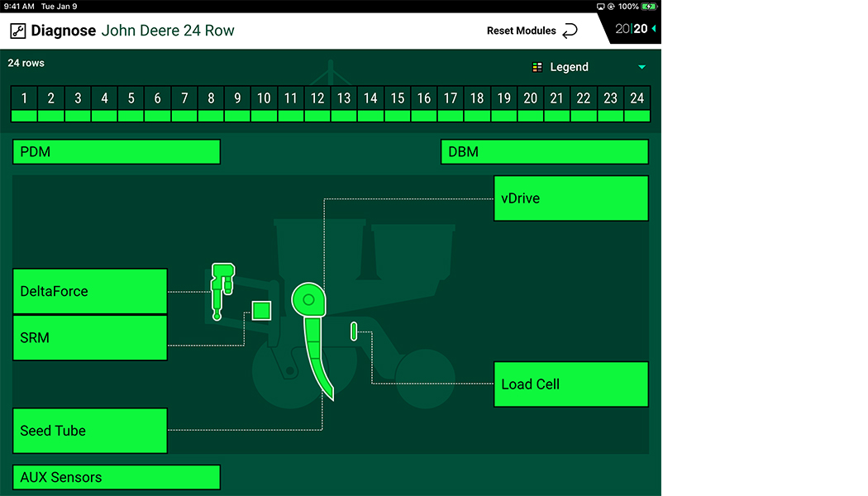Viewport: 868px width, 496px height.
Task: Select row 17 in row bar
Action: tap(451, 104)
